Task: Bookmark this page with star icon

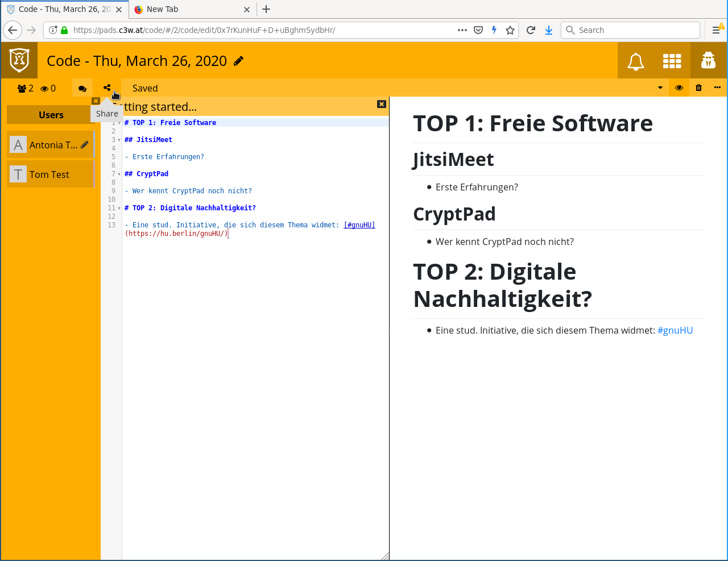Action: click(x=510, y=30)
